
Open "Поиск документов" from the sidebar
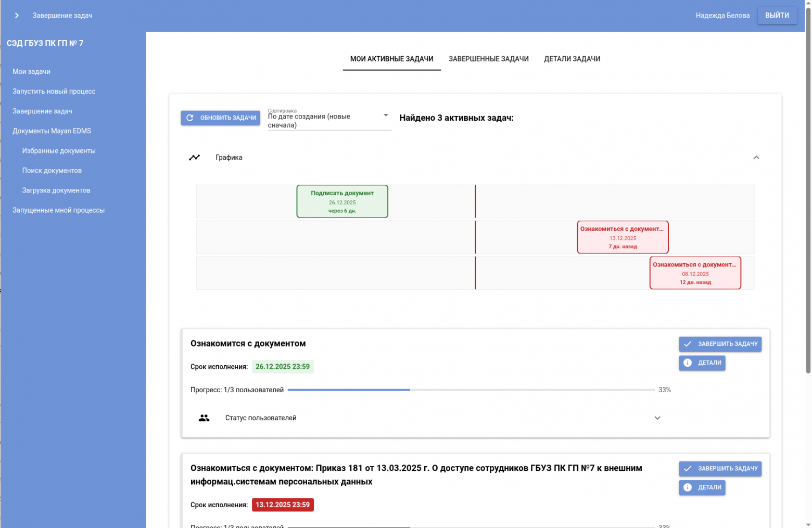[52, 170]
